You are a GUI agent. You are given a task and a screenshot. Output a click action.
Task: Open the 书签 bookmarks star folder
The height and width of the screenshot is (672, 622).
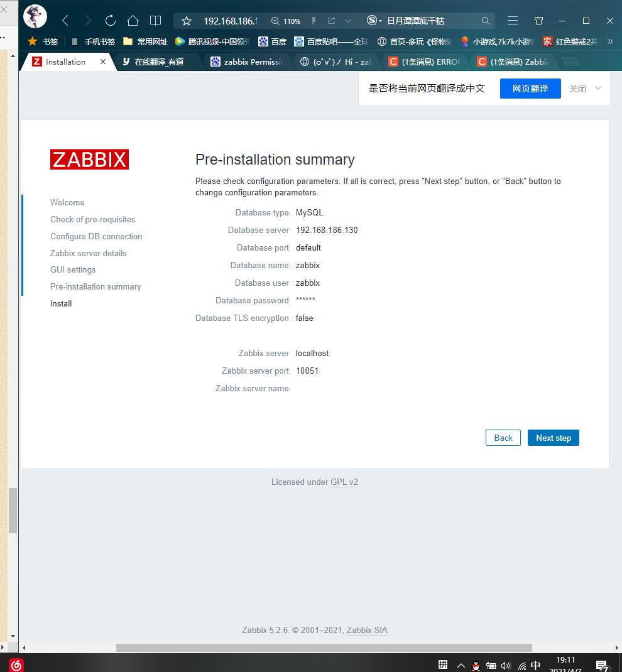pos(43,41)
